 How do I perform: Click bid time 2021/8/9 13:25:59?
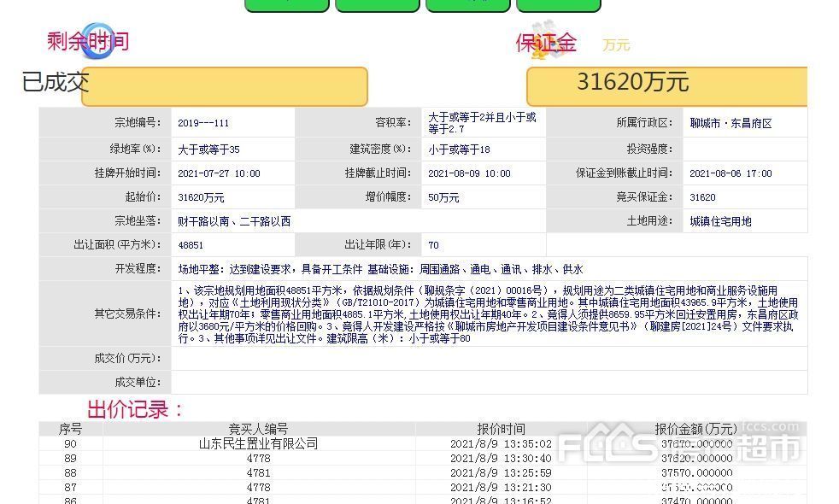tap(501, 473)
